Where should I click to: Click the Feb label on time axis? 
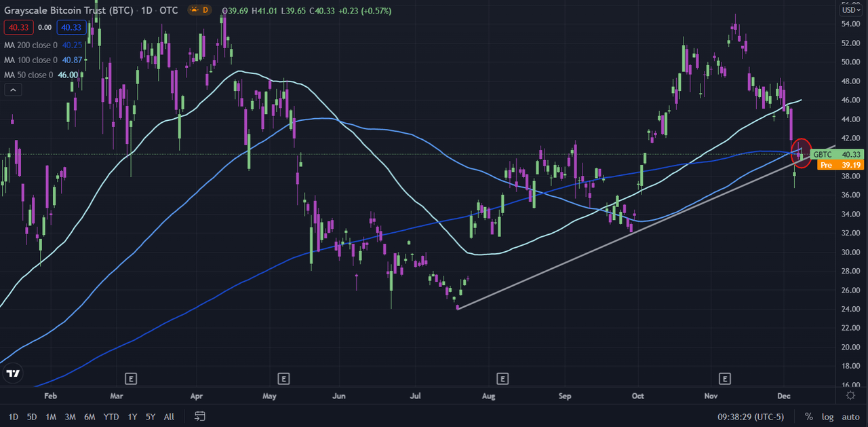pyautogui.click(x=51, y=395)
